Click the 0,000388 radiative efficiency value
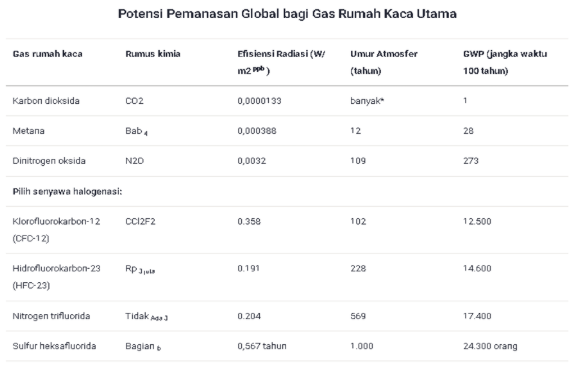Screen dimensions: 578x365 [257, 131]
